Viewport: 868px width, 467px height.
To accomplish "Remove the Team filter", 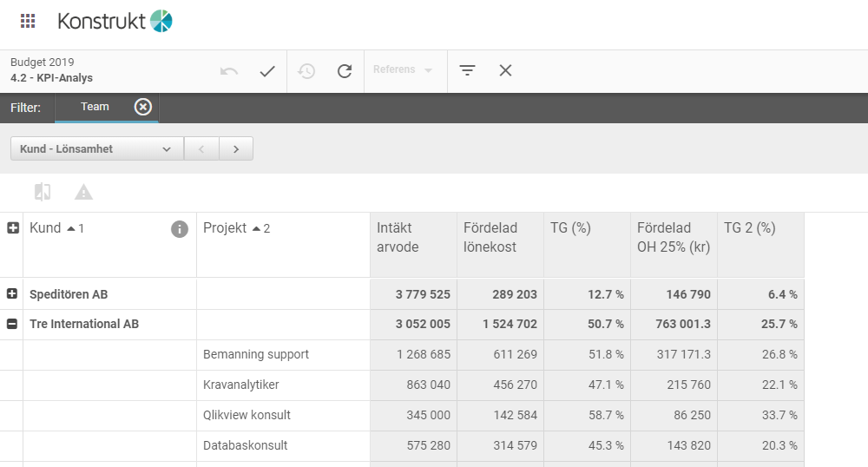I will click(x=143, y=107).
